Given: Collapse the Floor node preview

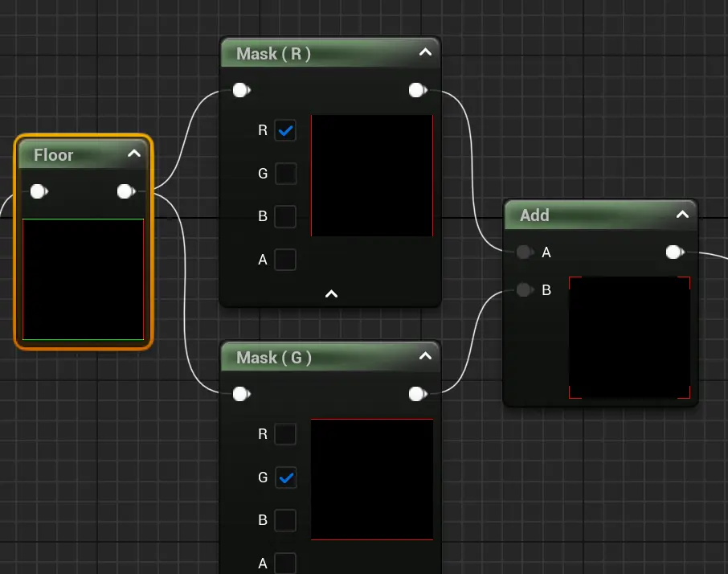Looking at the screenshot, I should click(x=134, y=154).
